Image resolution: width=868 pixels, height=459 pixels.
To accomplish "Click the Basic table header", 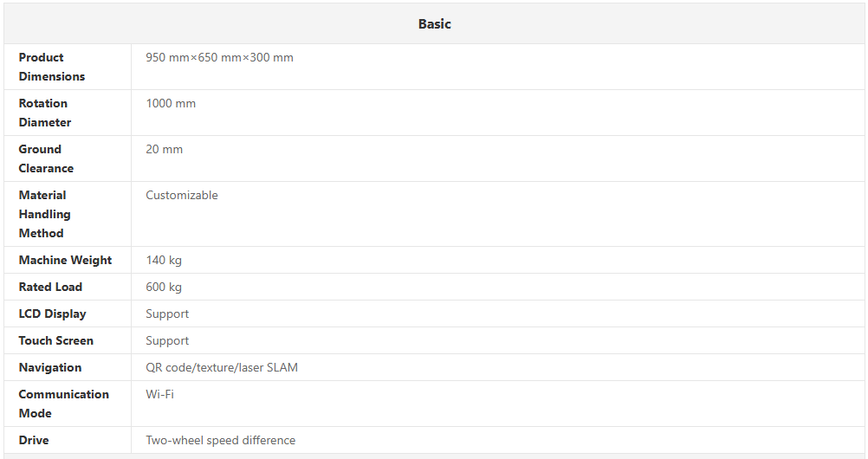I will point(434,24).
